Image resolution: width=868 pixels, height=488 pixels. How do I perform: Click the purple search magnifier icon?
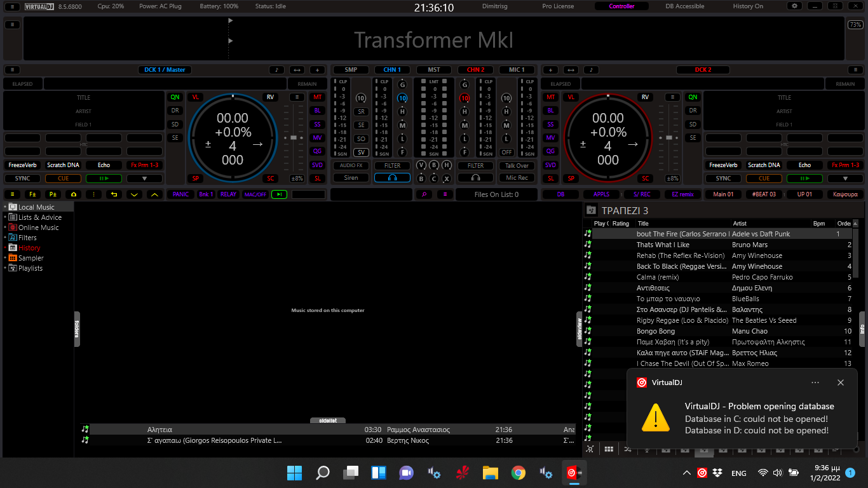(x=424, y=194)
